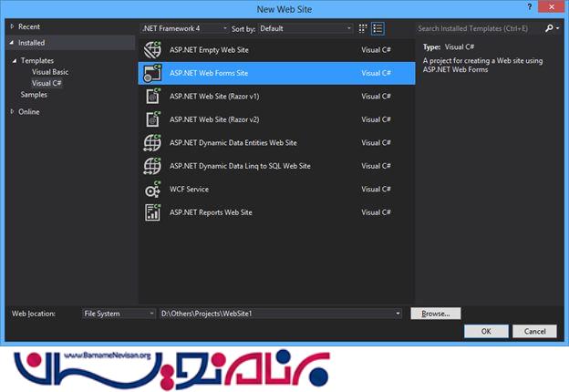Image resolution: width=569 pixels, height=392 pixels.
Task: Click the WCF Service gear icon
Action: (x=152, y=189)
